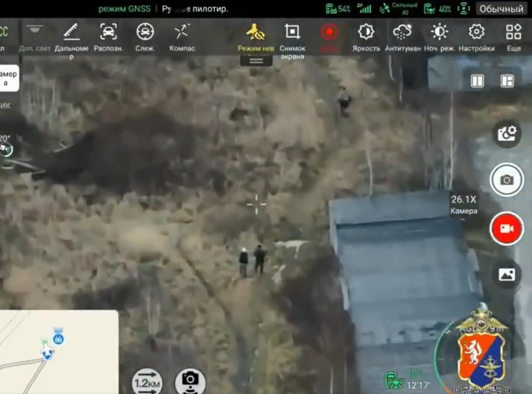Check the remote controller battery 54% icon

pyautogui.click(x=338, y=9)
